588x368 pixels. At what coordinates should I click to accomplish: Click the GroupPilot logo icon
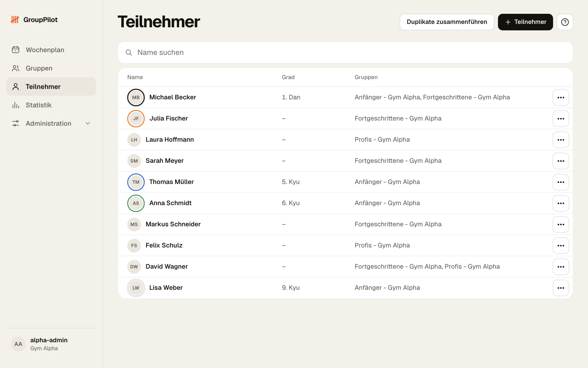(x=15, y=20)
